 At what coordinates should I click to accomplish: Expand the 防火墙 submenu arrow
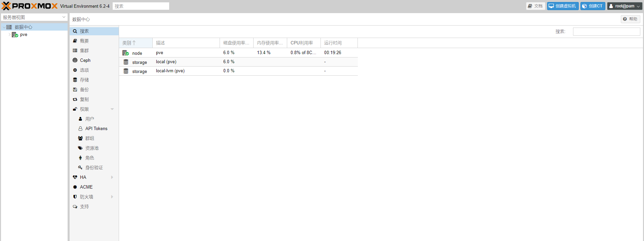click(112, 197)
